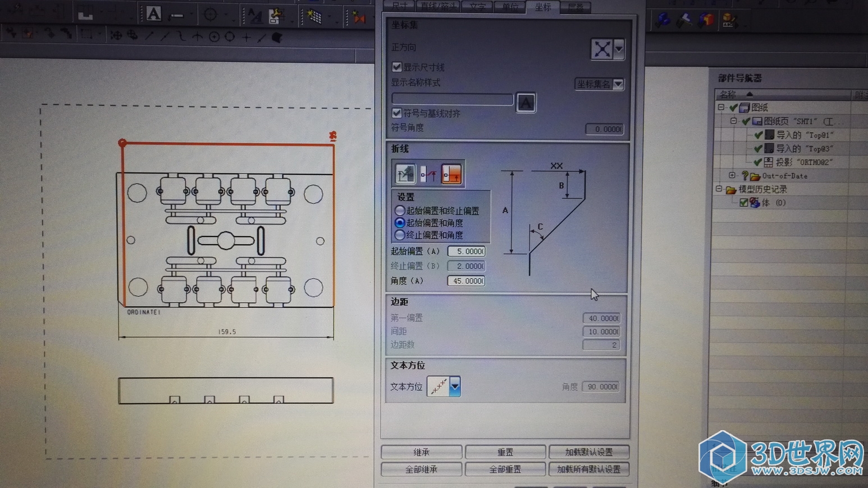Toggle the checkbox next to 体 (0)
The image size is (868, 488).
(743, 203)
